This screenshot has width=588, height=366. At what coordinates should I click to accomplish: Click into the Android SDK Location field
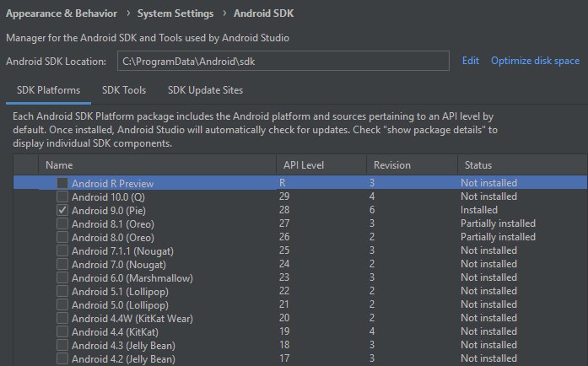pyautogui.click(x=283, y=61)
